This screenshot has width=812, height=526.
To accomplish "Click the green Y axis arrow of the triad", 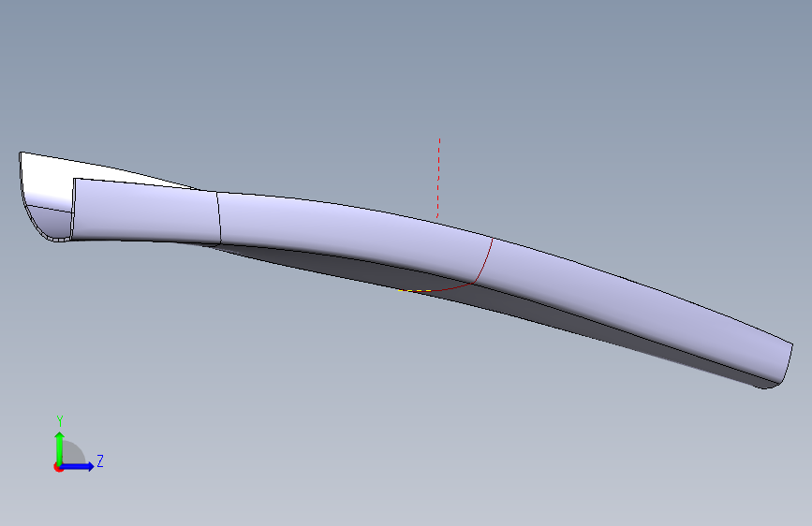I will click(x=60, y=447).
